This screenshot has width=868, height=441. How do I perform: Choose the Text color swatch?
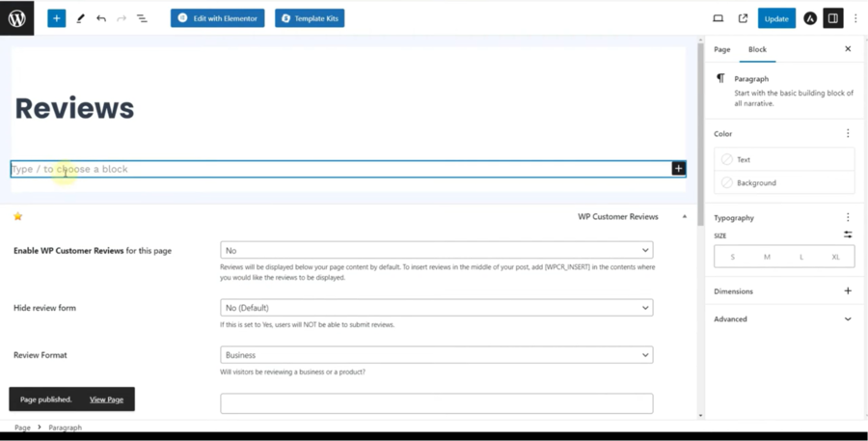coord(727,159)
